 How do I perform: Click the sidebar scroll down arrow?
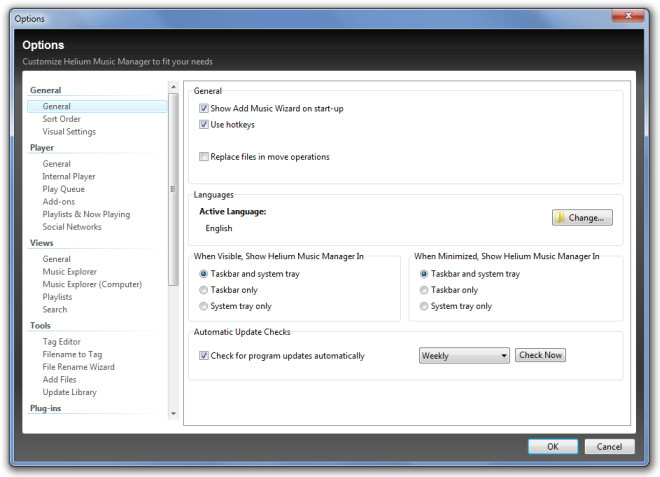point(173,413)
